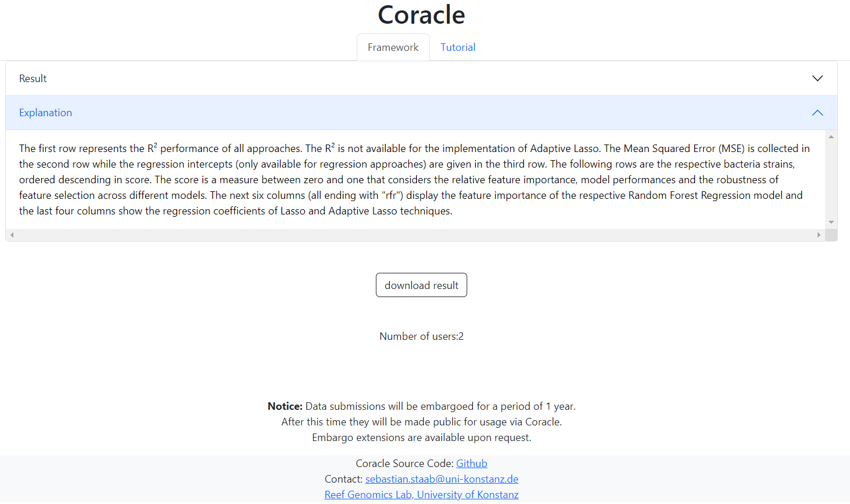Click the explanation paragraph starting 'The first row'

tap(415, 180)
